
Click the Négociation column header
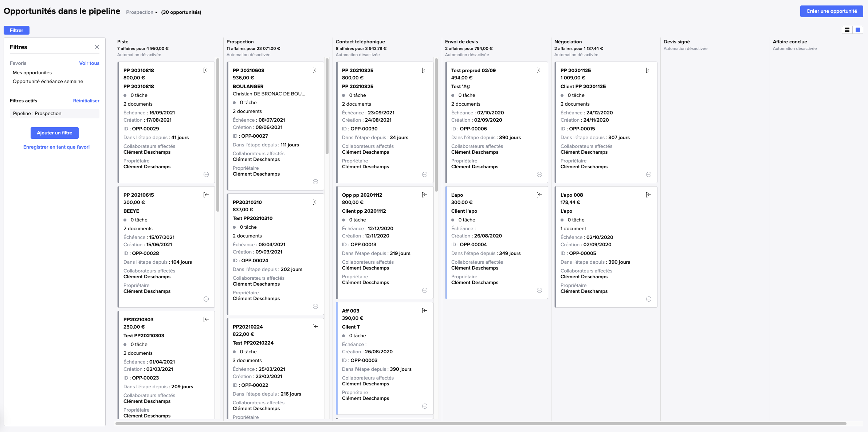(x=568, y=42)
